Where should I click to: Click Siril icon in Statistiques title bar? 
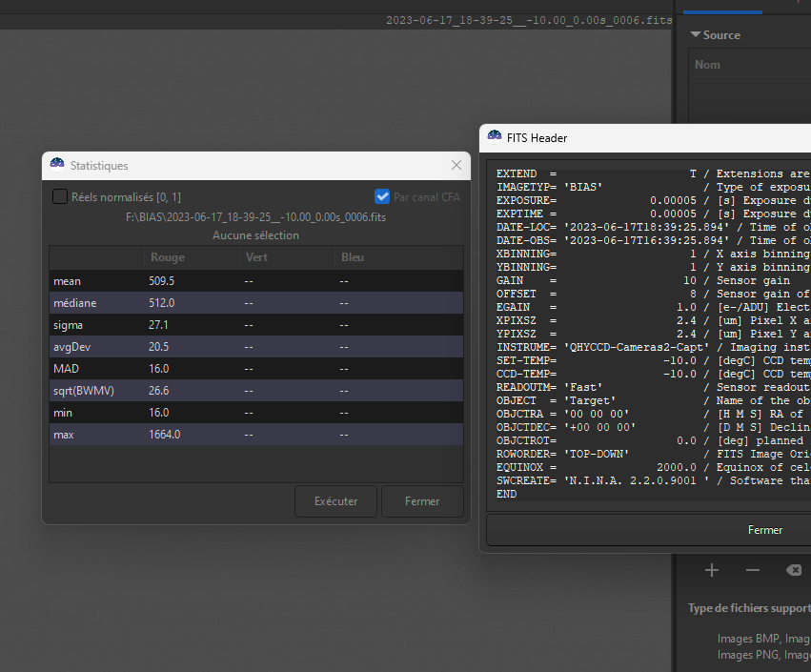(57, 165)
